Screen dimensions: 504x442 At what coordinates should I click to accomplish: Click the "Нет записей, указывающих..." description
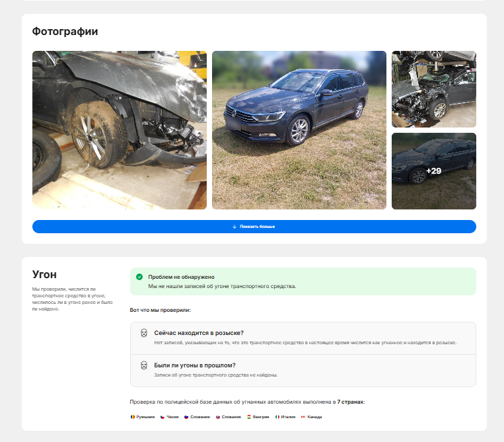pyautogui.click(x=305, y=343)
